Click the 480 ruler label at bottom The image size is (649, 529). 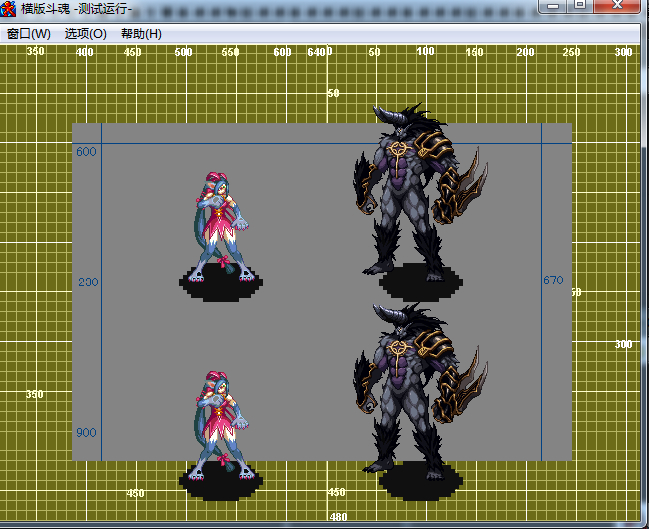339,517
